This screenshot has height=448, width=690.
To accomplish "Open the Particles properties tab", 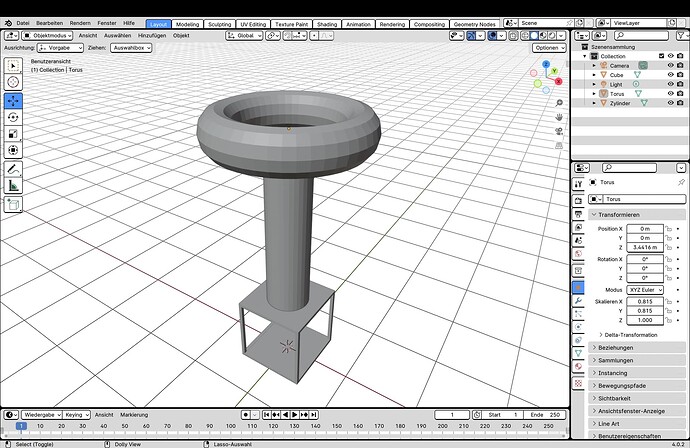I will 578,314.
